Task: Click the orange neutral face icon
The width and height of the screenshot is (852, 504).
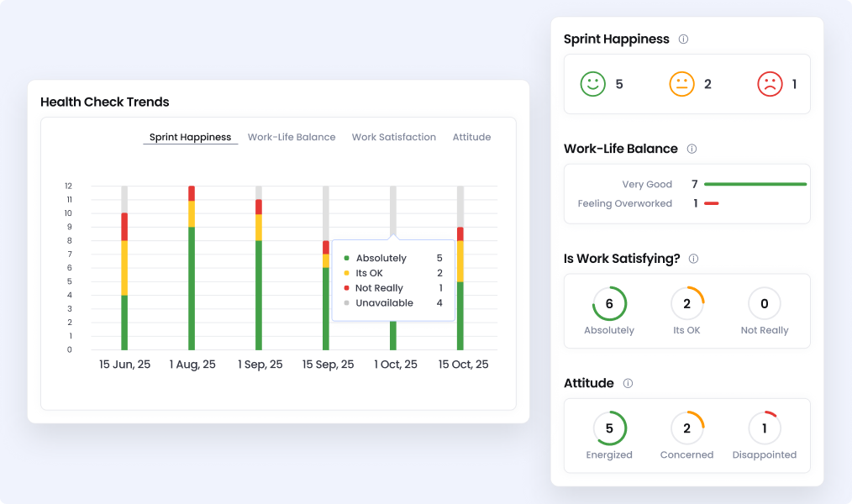Action: 681,84
